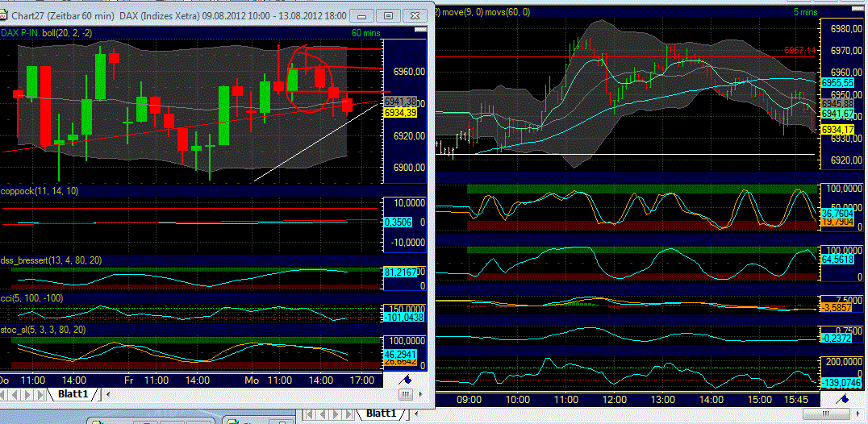Viewport: 868px width, 424px height.
Task: Click the 09:00 time axis label
Action: click(x=469, y=399)
